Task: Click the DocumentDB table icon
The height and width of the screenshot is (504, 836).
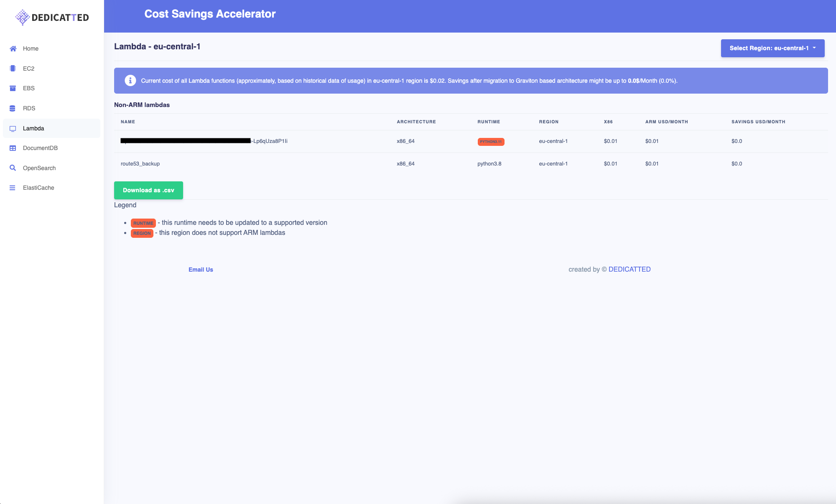Action: (x=13, y=148)
